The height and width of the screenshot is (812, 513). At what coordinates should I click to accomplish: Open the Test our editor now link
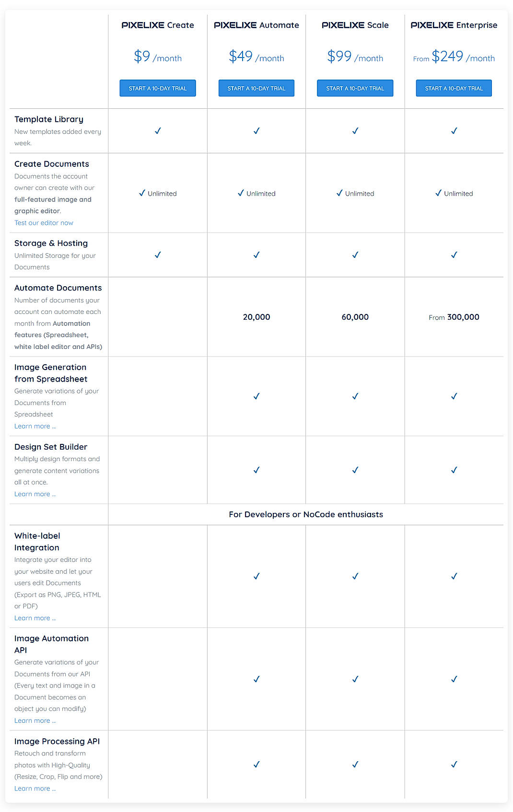coord(44,222)
